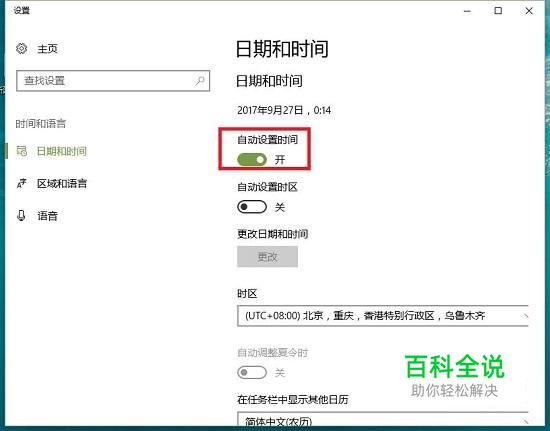This screenshot has height=431, width=550.
Task: Click the 时间和语言 section heading
Action: (41, 123)
